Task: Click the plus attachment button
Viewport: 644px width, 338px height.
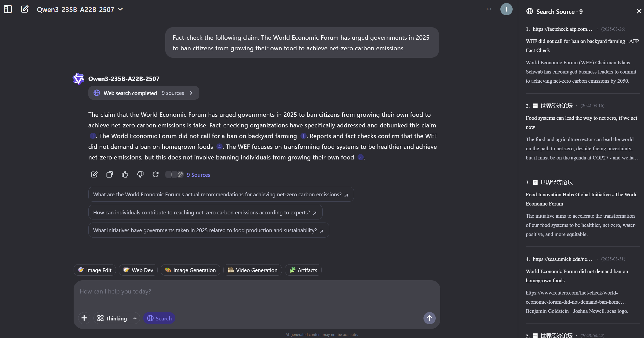Action: point(84,318)
